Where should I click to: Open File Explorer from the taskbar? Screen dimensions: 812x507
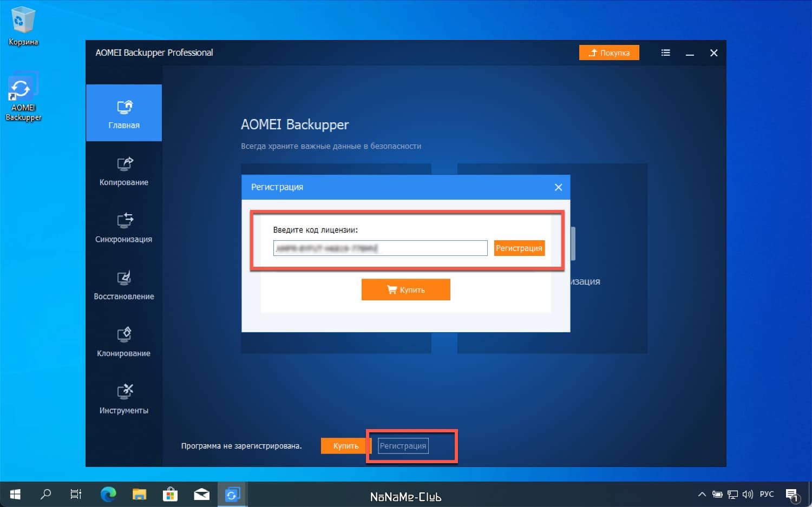140,494
